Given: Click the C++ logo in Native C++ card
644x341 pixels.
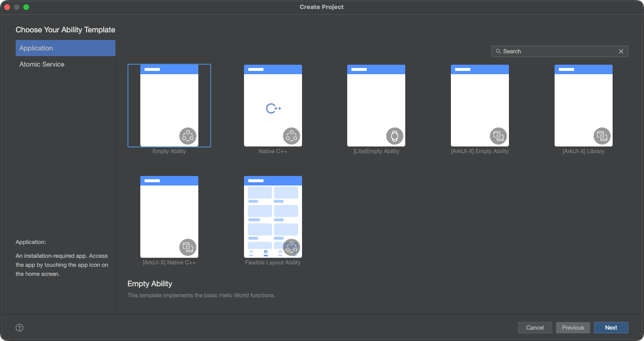Looking at the screenshot, I should [273, 109].
